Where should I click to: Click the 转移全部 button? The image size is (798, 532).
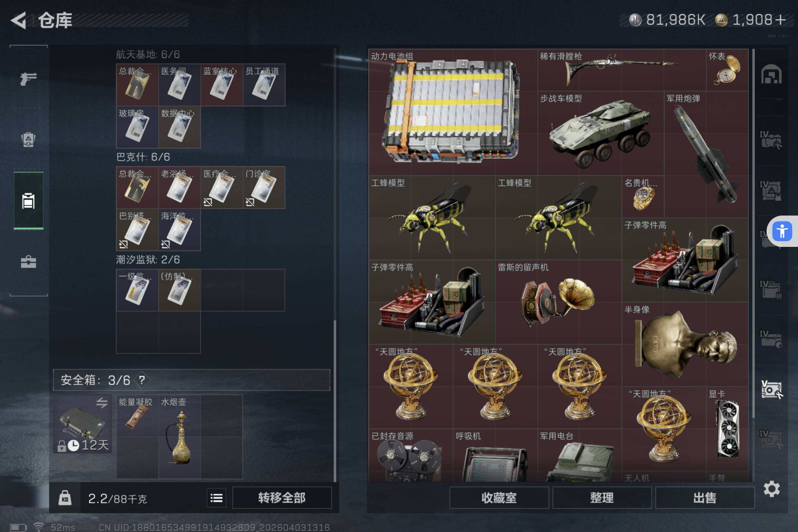pos(282,498)
